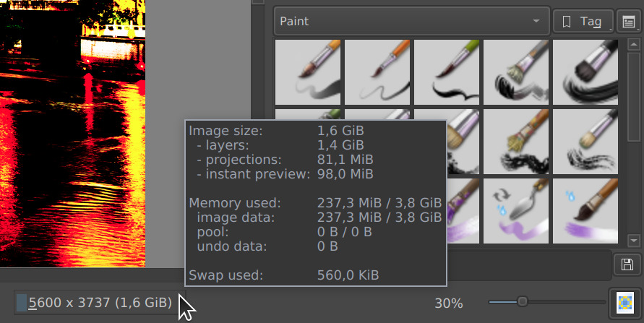This screenshot has width=644, height=323.
Task: Choose the golden bristle texture brush preset
Action: pyautogui.click(x=516, y=141)
